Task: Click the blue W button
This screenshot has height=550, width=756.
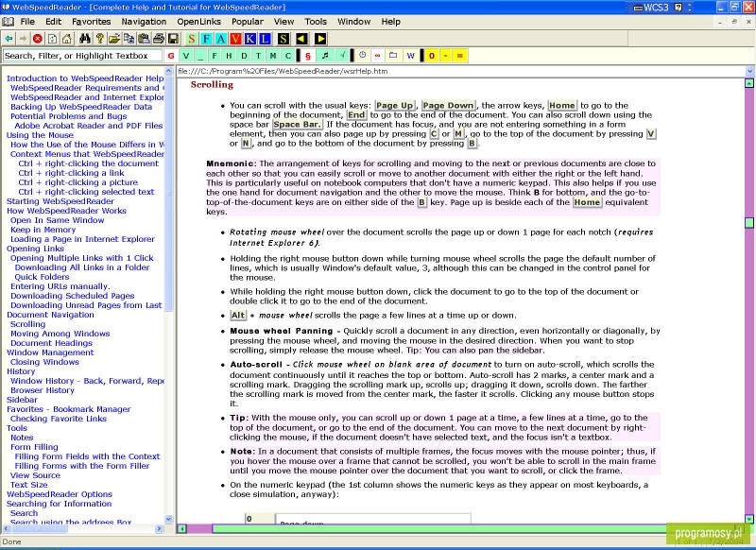Action: pyautogui.click(x=411, y=56)
